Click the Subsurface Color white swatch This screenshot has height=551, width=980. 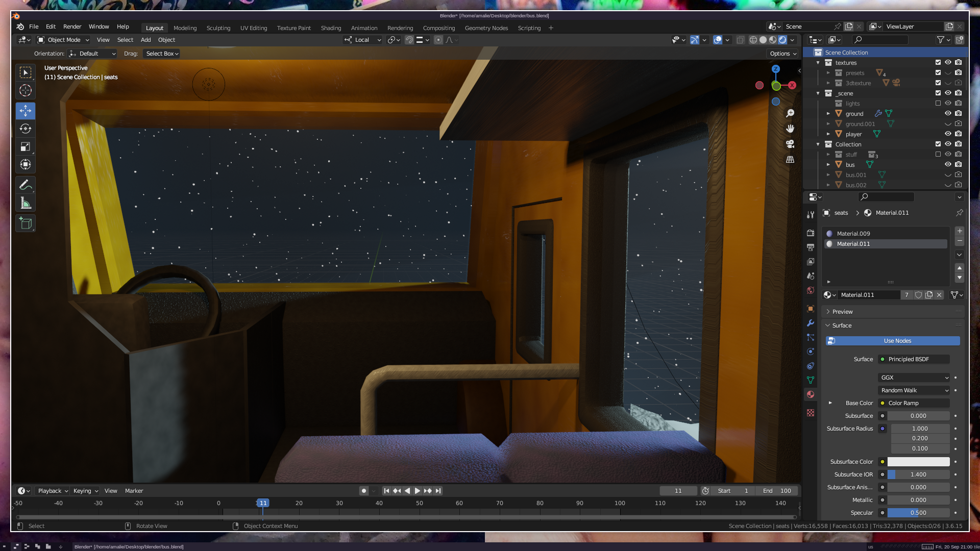[918, 462]
